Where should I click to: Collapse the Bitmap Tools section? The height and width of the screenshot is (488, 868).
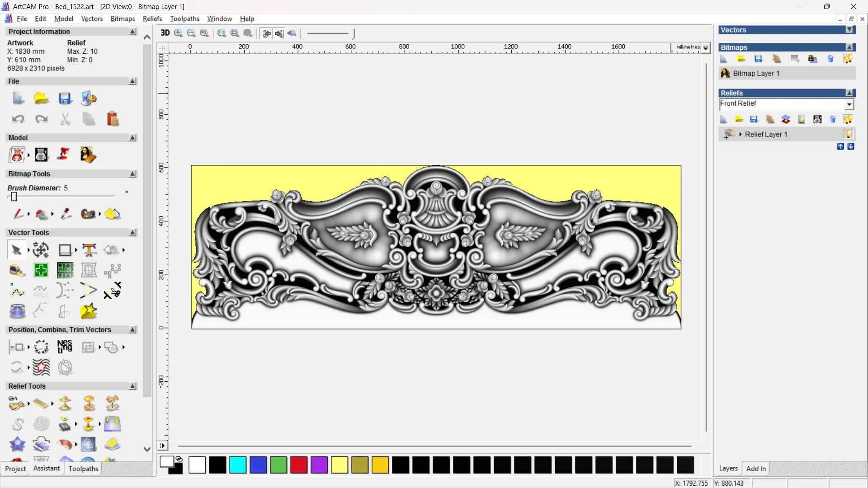pyautogui.click(x=132, y=174)
